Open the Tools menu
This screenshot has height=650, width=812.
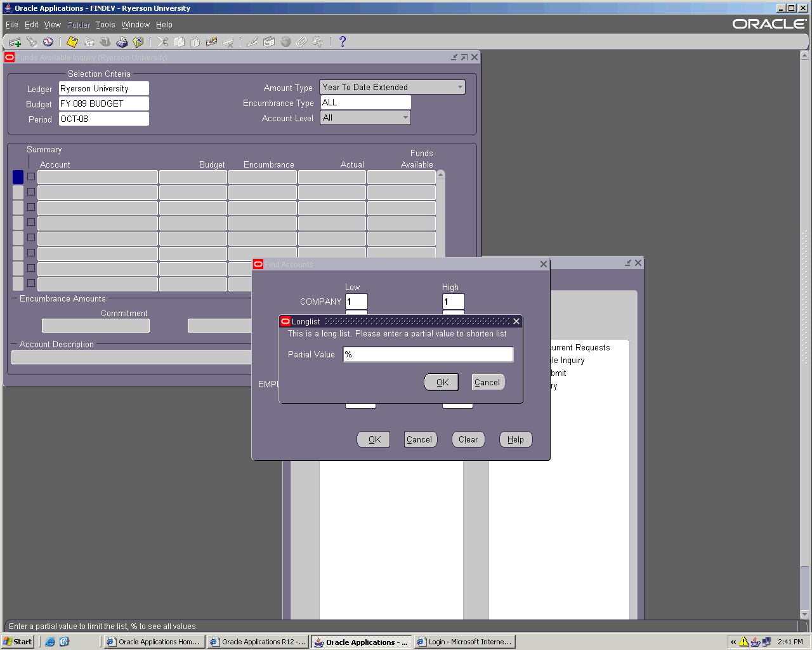coord(105,25)
